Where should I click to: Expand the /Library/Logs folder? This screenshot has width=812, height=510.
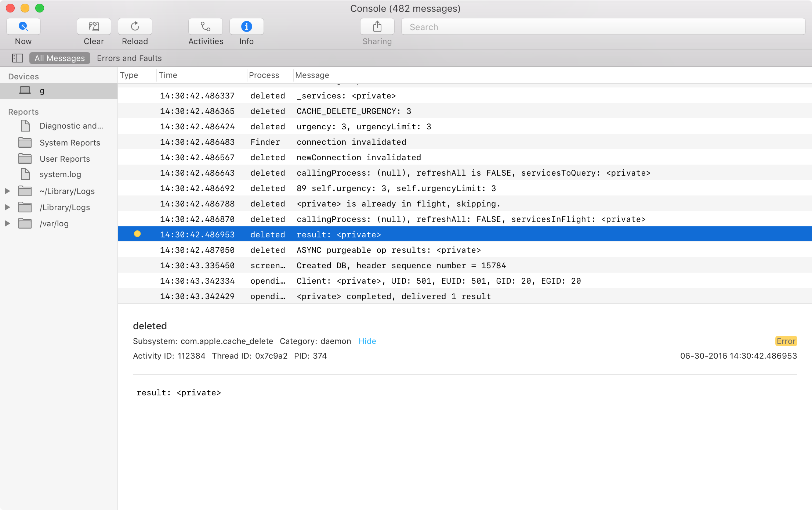pyautogui.click(x=8, y=207)
